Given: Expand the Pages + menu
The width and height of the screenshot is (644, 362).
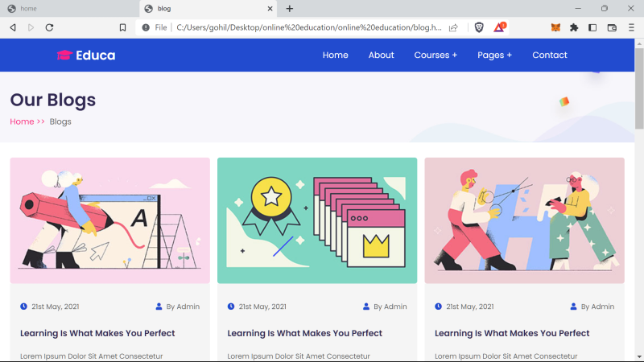Looking at the screenshot, I should 494,55.
